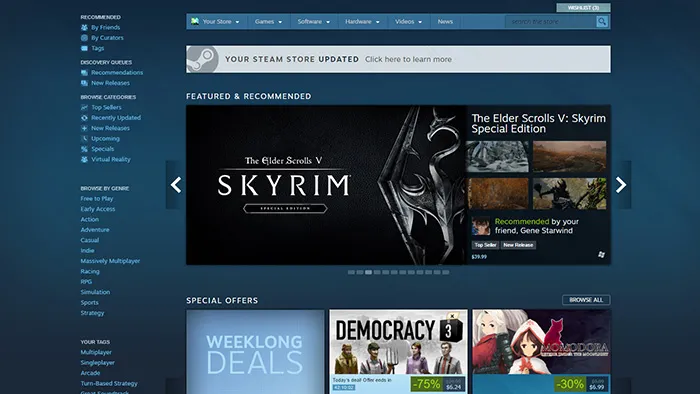Open the Singleplayer tag
This screenshot has height=394, width=700.
[x=98, y=362]
